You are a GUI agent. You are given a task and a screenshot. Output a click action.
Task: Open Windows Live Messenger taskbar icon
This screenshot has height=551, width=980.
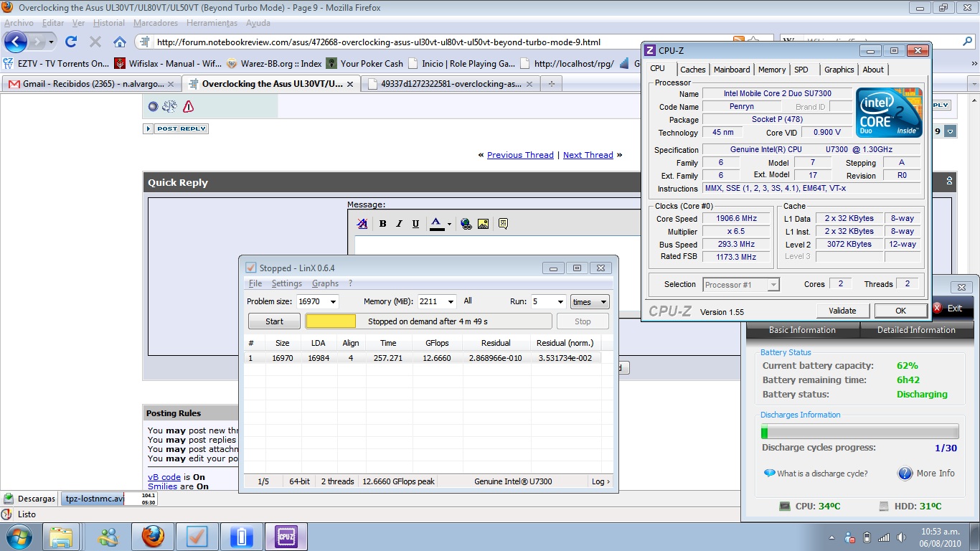click(108, 536)
